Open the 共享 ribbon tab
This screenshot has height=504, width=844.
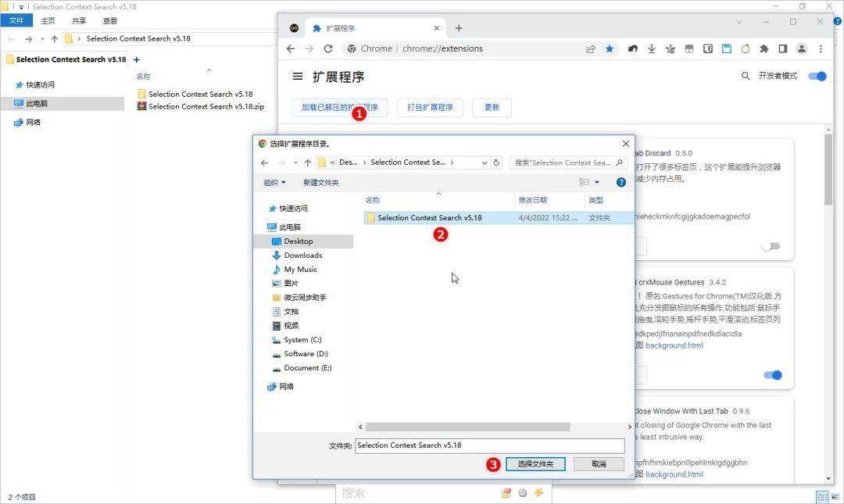click(79, 20)
